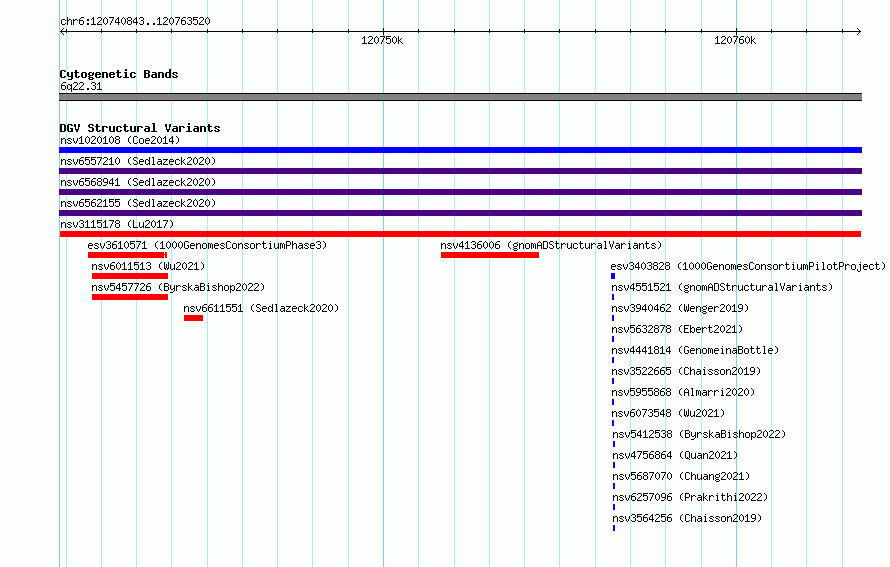Open nsv6568941 (Sedlazeck2020) label
Viewport: 890px width, 567px height.
coord(138,182)
